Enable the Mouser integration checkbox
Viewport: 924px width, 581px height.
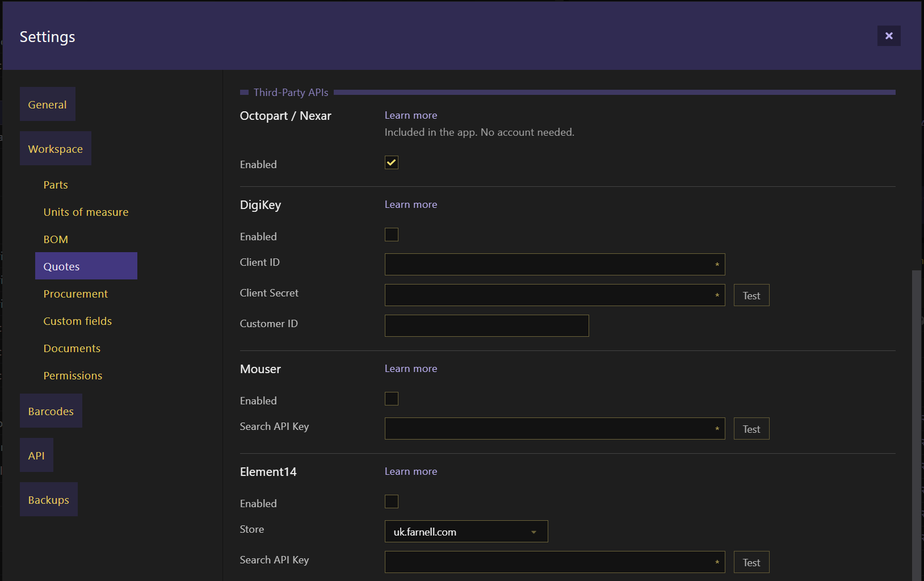392,399
